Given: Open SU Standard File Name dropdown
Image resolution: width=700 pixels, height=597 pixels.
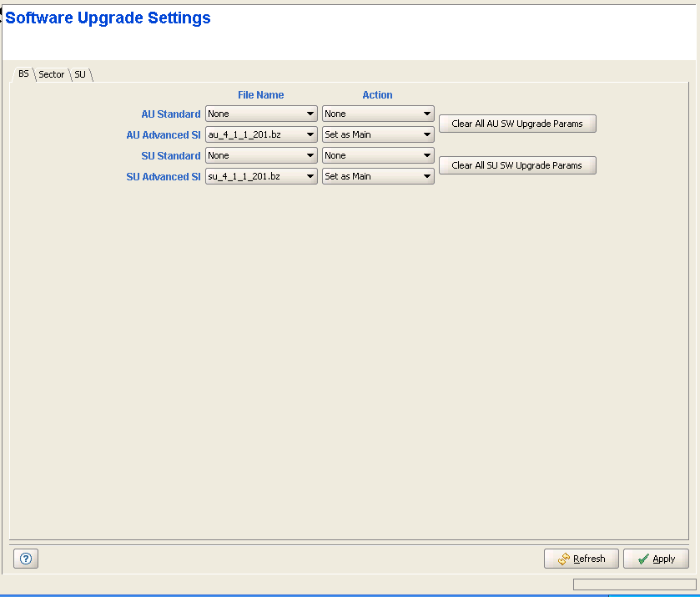Looking at the screenshot, I should pos(261,155).
